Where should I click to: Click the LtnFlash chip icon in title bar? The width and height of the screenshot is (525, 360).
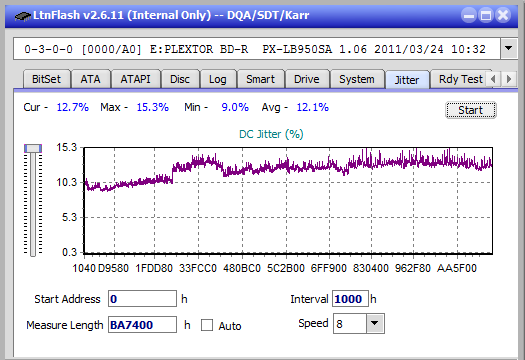[x=22, y=16]
